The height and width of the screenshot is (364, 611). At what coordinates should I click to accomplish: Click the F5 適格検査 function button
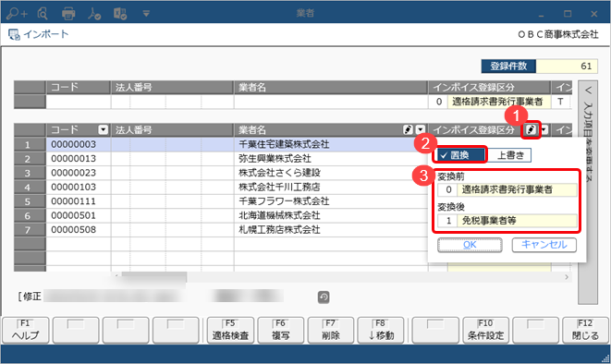[x=230, y=330]
